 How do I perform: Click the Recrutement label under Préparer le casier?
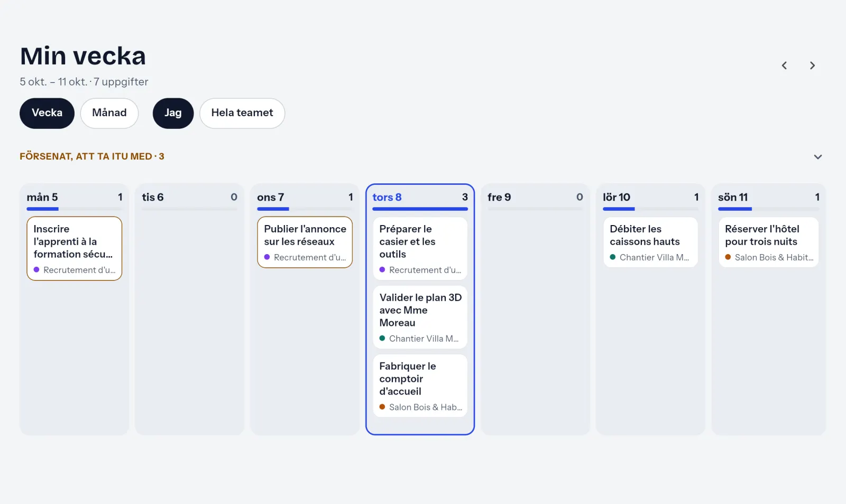425,270
